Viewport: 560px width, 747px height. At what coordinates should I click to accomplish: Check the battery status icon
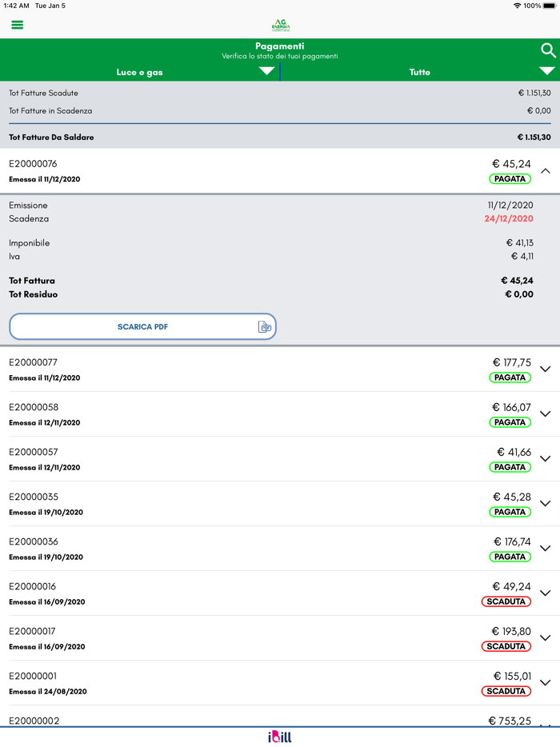(x=550, y=6)
